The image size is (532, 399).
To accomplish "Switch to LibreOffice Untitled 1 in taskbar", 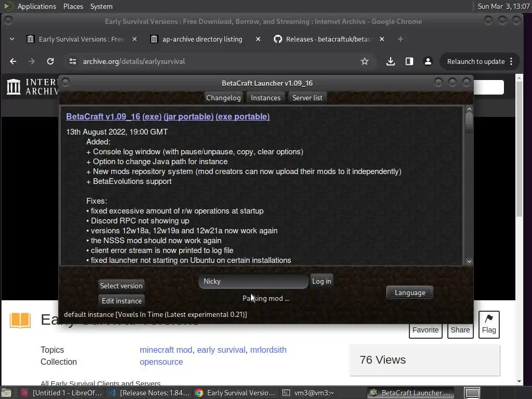I will (x=62, y=393).
